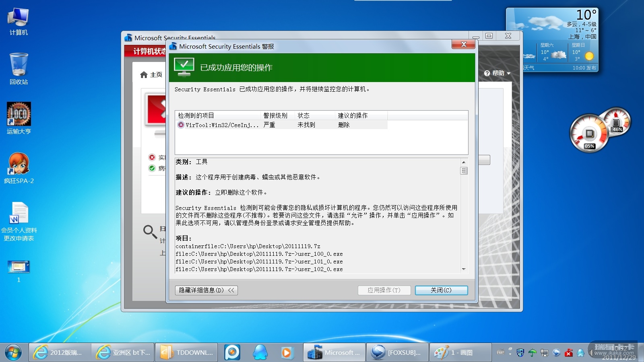Viewport: 644px width, 362px height.
Task: Open the TDDOWNL folder taskbar item
Action: (186, 353)
